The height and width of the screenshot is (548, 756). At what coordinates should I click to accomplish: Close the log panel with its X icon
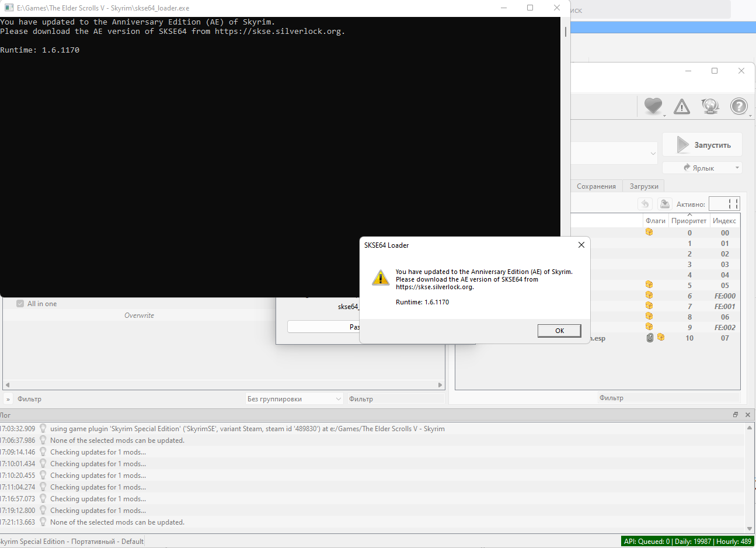point(748,415)
